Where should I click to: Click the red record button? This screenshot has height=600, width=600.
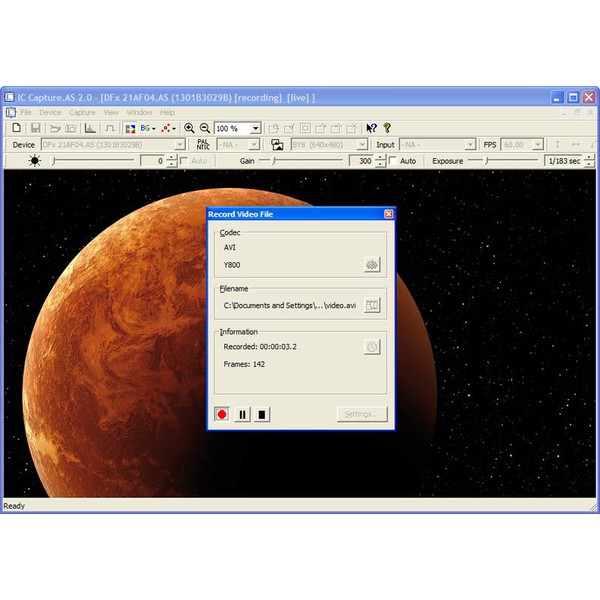[222, 414]
